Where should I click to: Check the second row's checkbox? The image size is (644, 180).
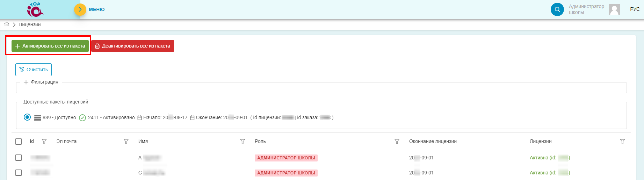click(19, 173)
